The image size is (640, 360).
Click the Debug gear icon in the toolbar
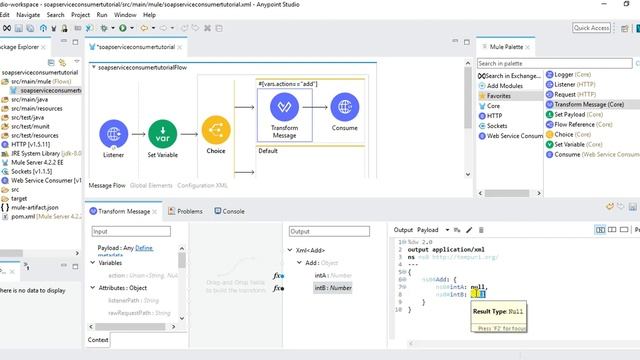(104, 28)
